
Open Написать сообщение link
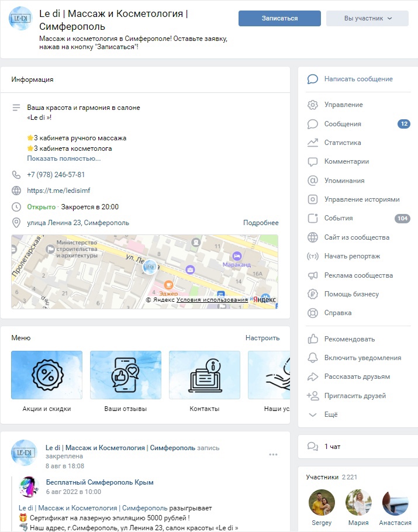coord(358,79)
